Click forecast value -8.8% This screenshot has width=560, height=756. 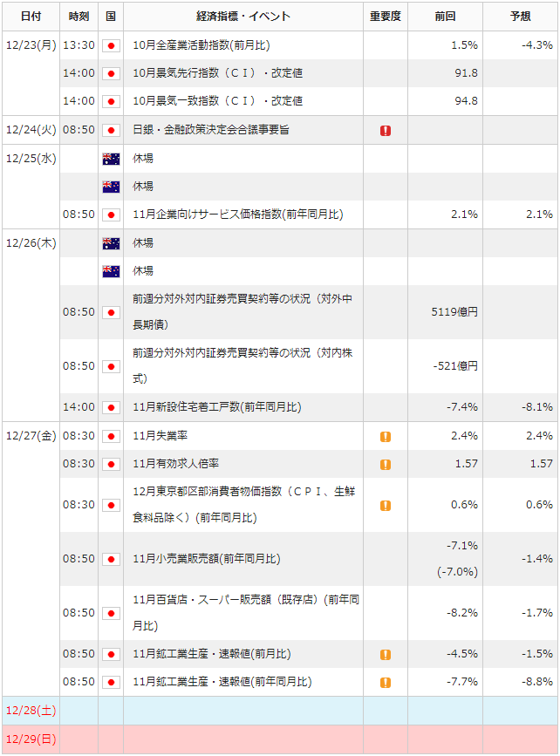coord(536,682)
